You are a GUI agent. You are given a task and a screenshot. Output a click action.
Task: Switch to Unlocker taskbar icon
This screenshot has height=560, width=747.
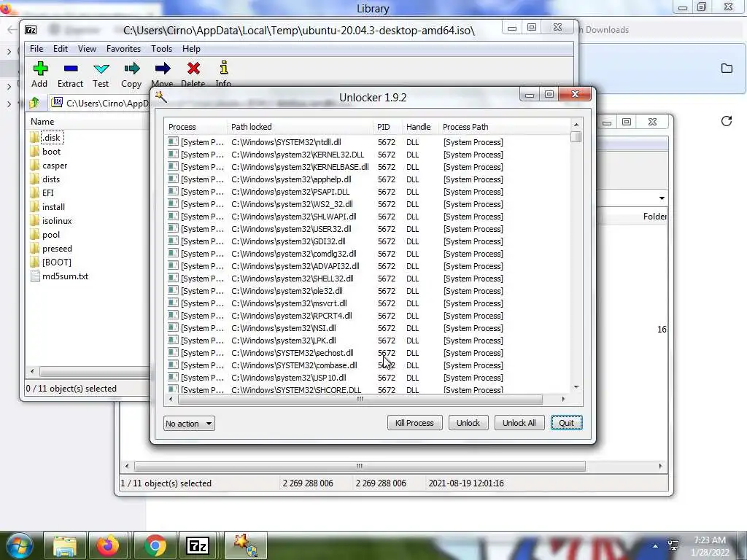tap(245, 545)
